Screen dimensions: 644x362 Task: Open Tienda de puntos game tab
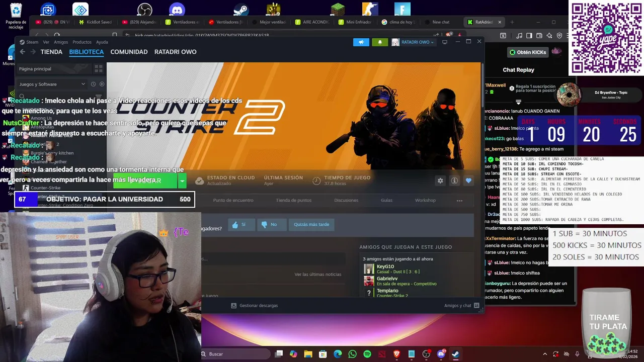click(x=293, y=200)
